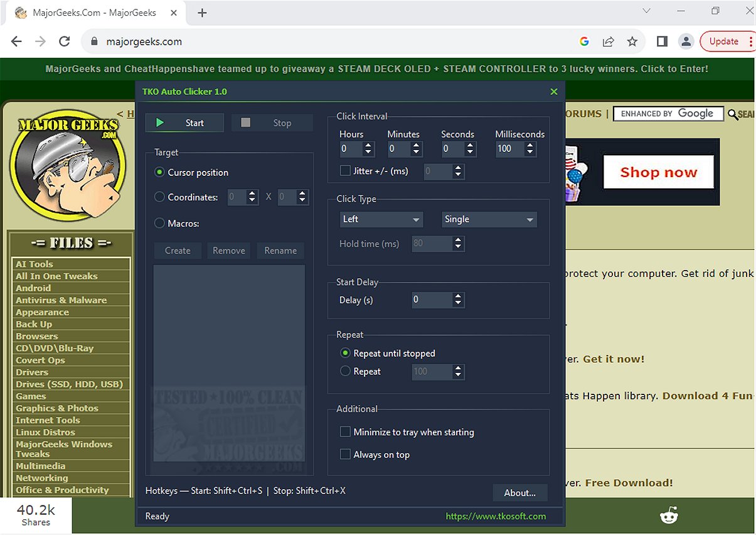The height and width of the screenshot is (535, 756).
Task: Click the Steam Deck giveaway banner
Action: [x=377, y=69]
